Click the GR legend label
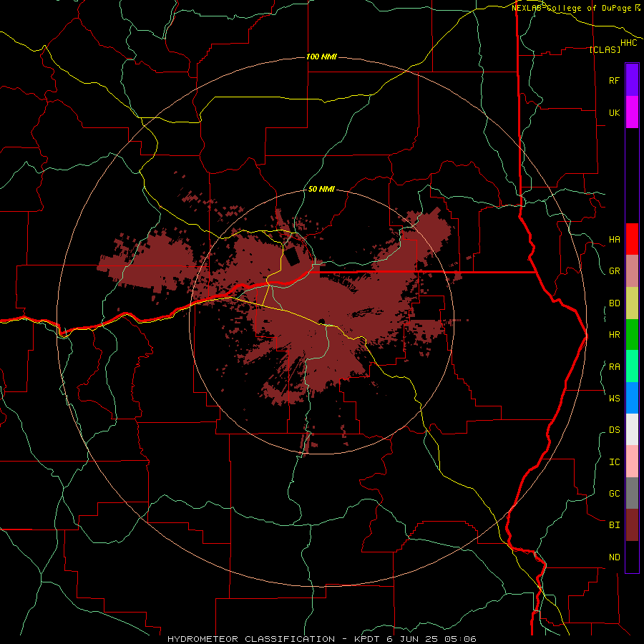Image resolution: width=644 pixels, height=644 pixels. point(614,271)
